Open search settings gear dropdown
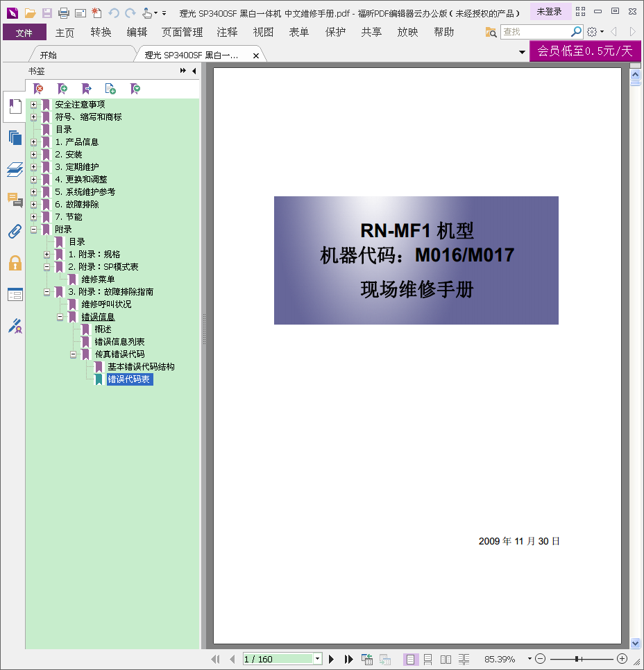 pos(595,32)
